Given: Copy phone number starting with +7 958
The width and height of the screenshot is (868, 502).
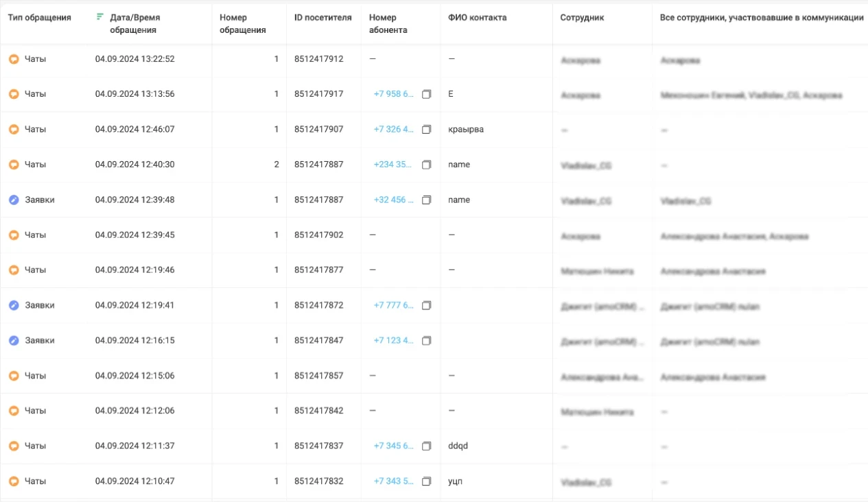Looking at the screenshot, I should [426, 94].
